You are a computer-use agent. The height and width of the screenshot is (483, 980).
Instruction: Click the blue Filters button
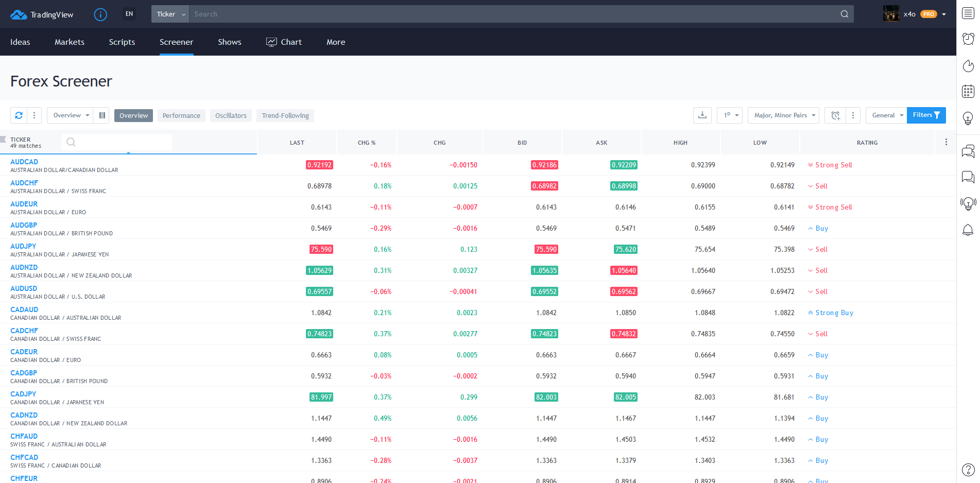pyautogui.click(x=926, y=115)
